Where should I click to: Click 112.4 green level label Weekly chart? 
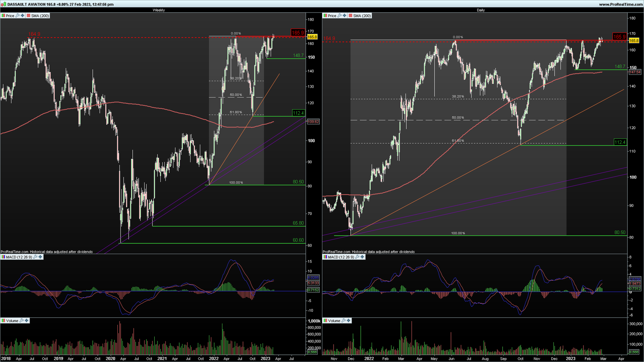[298, 113]
